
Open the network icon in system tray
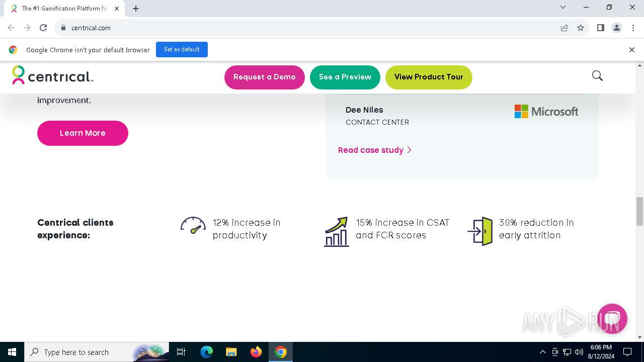pyautogui.click(x=567, y=352)
